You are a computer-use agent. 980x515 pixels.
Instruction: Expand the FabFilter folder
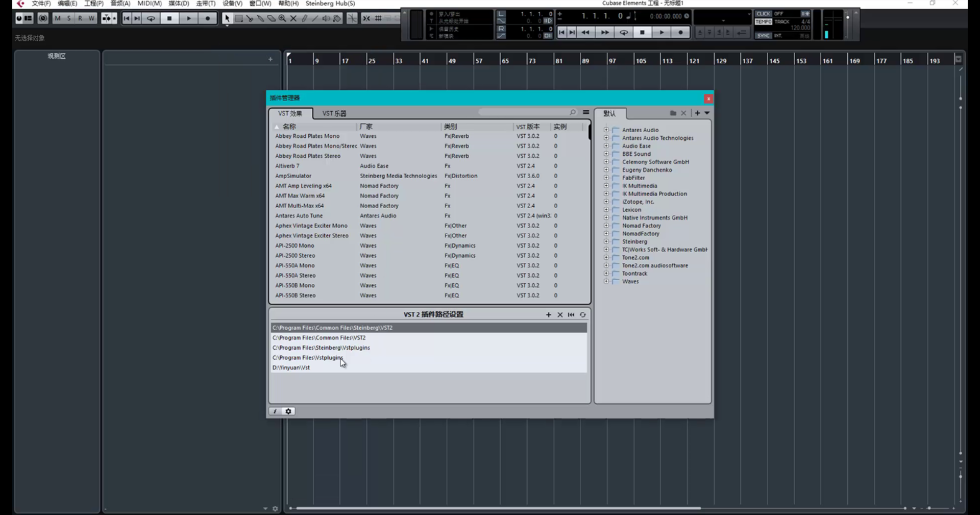pyautogui.click(x=606, y=178)
